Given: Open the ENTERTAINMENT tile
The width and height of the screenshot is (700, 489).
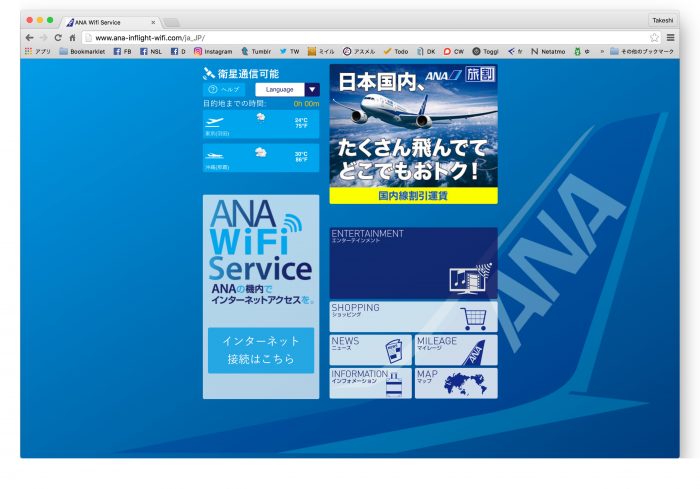Looking at the screenshot, I should click(413, 263).
